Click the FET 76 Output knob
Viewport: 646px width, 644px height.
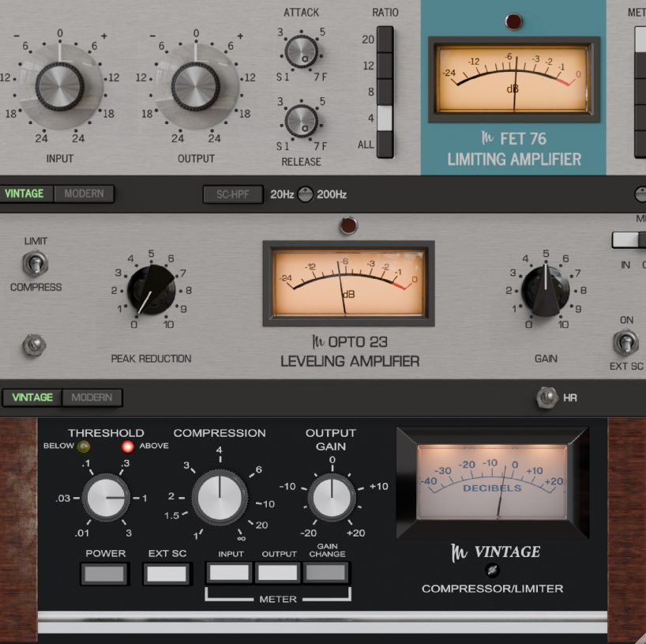click(196, 87)
